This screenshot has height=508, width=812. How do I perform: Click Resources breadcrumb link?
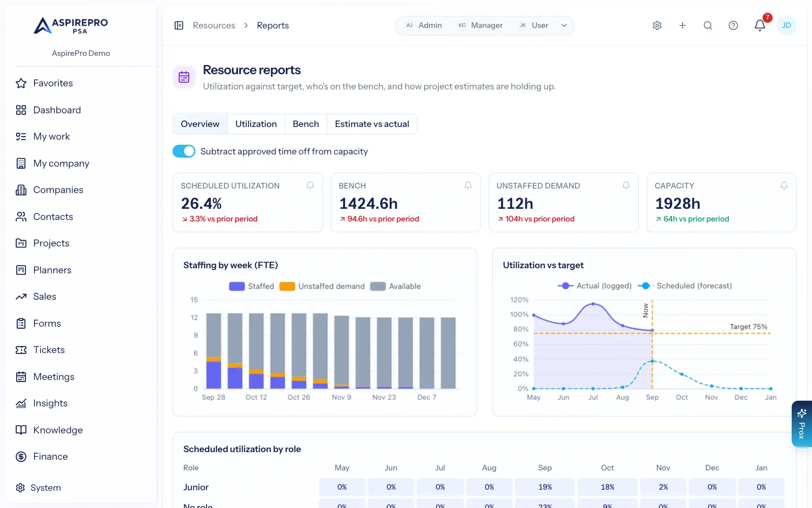[x=214, y=25]
